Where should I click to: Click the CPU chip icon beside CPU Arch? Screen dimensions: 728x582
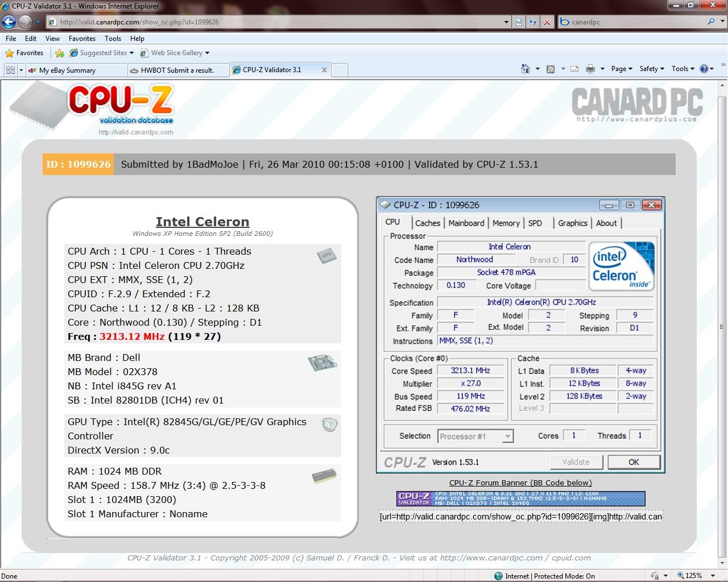(x=326, y=256)
